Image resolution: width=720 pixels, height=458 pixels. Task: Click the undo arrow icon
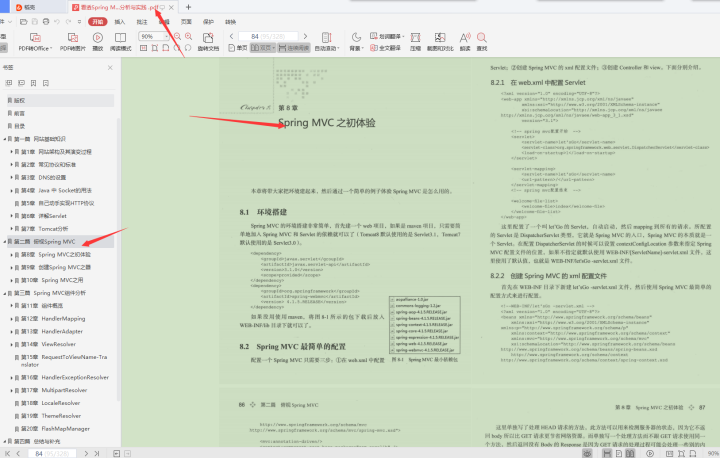click(x=57, y=22)
